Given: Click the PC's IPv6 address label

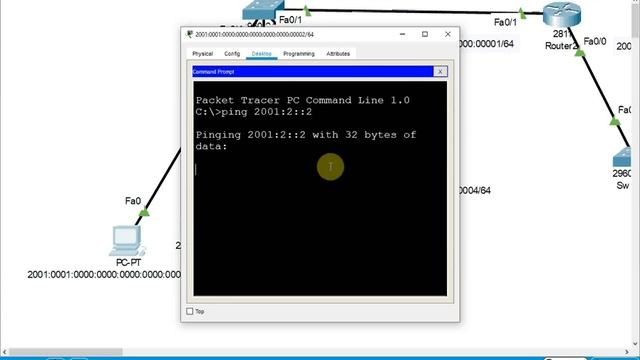Looking at the screenshot, I should point(104,275).
